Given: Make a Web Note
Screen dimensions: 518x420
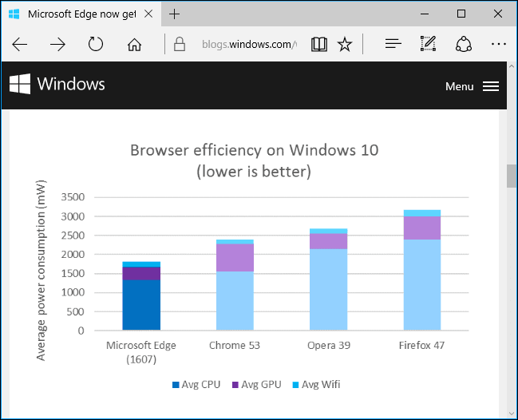Looking at the screenshot, I should pos(428,44).
